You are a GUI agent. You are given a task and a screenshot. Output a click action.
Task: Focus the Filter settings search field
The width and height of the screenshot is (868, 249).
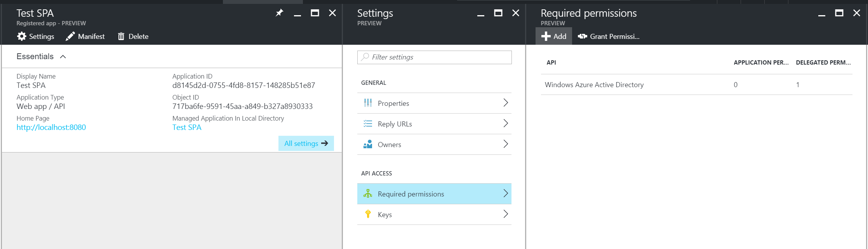coord(434,57)
